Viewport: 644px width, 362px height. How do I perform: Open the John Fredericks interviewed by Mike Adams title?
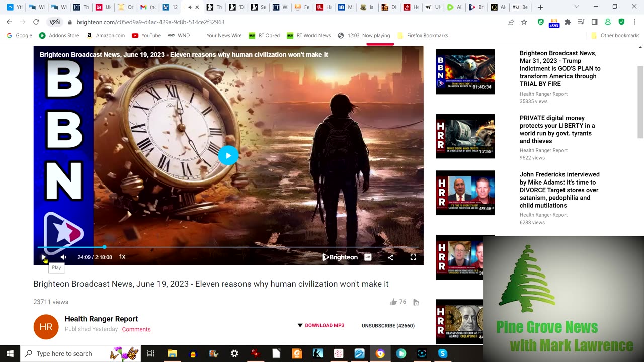pyautogui.click(x=559, y=190)
